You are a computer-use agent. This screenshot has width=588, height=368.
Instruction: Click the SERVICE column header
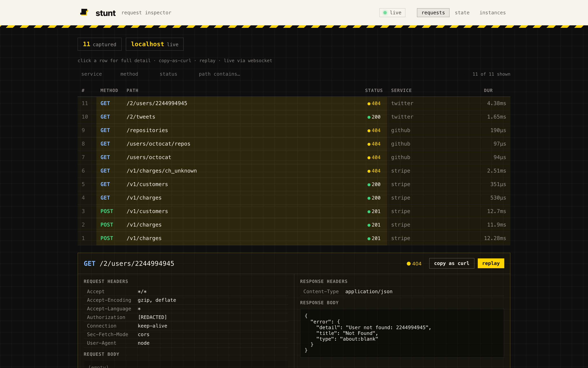pyautogui.click(x=401, y=91)
